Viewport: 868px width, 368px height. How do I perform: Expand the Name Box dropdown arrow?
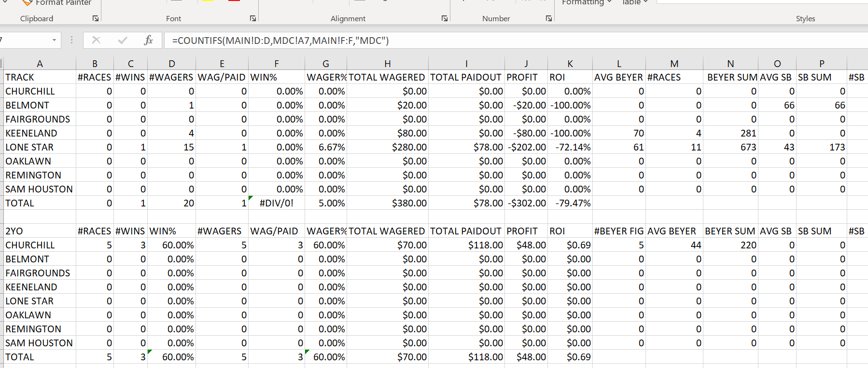point(54,40)
